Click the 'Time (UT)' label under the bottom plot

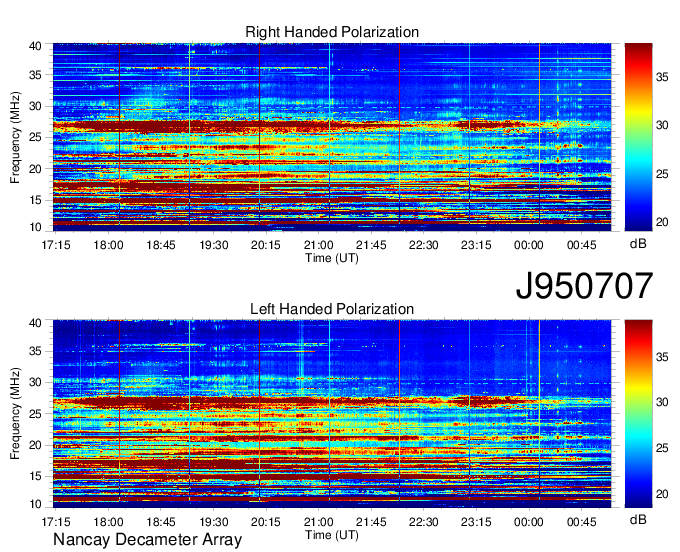(332, 535)
